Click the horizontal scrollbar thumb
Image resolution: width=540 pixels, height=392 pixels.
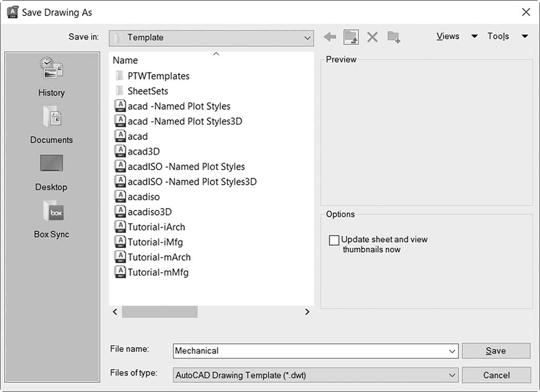pyautogui.click(x=160, y=312)
